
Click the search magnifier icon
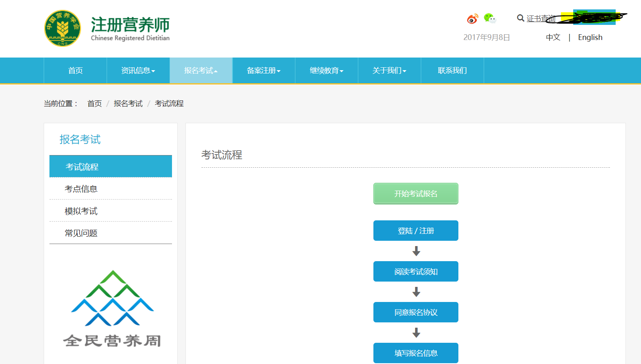click(520, 18)
